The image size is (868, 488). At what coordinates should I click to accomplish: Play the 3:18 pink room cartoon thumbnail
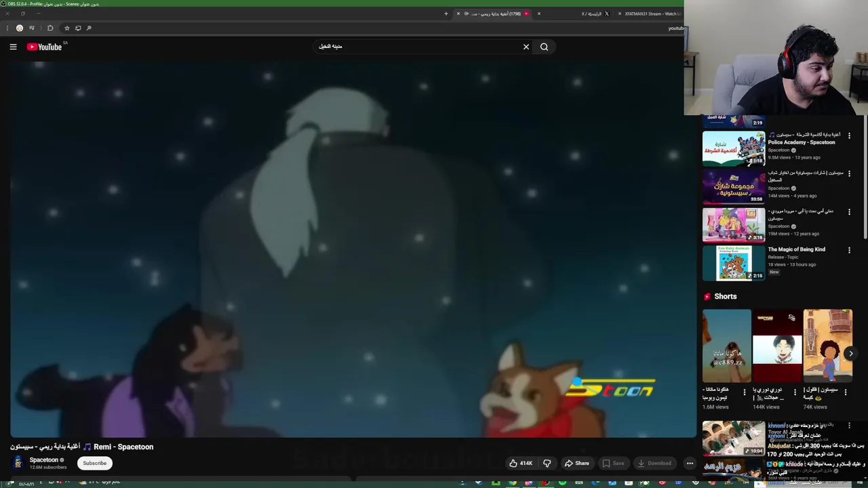[x=733, y=224]
